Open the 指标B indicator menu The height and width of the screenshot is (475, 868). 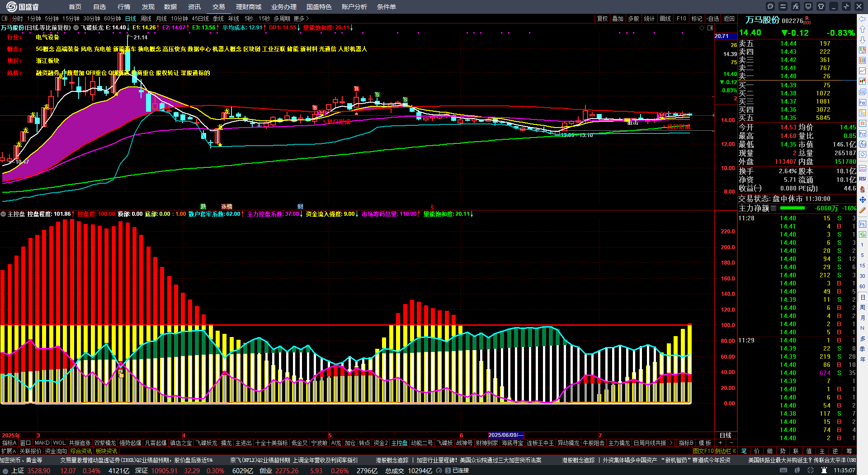coord(686,443)
